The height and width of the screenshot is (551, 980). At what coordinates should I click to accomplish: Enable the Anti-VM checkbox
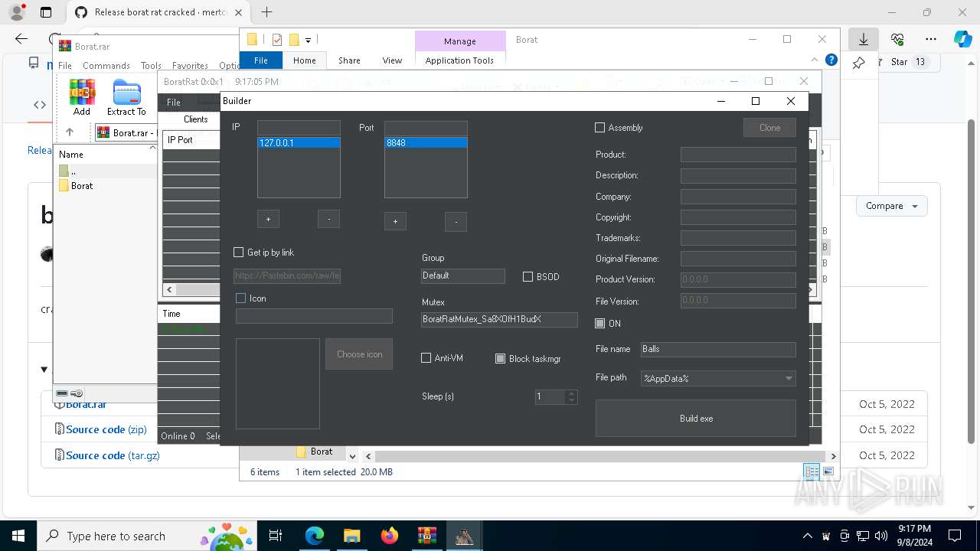[426, 357]
